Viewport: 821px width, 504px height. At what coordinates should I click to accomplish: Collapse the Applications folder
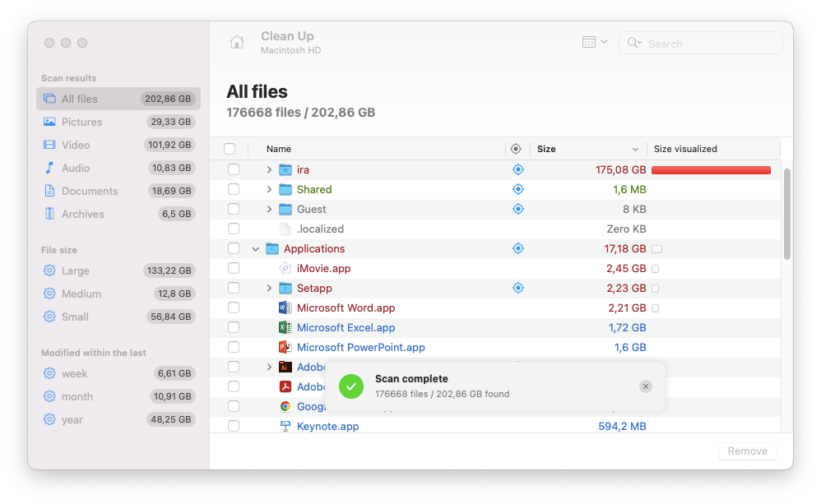pos(255,247)
